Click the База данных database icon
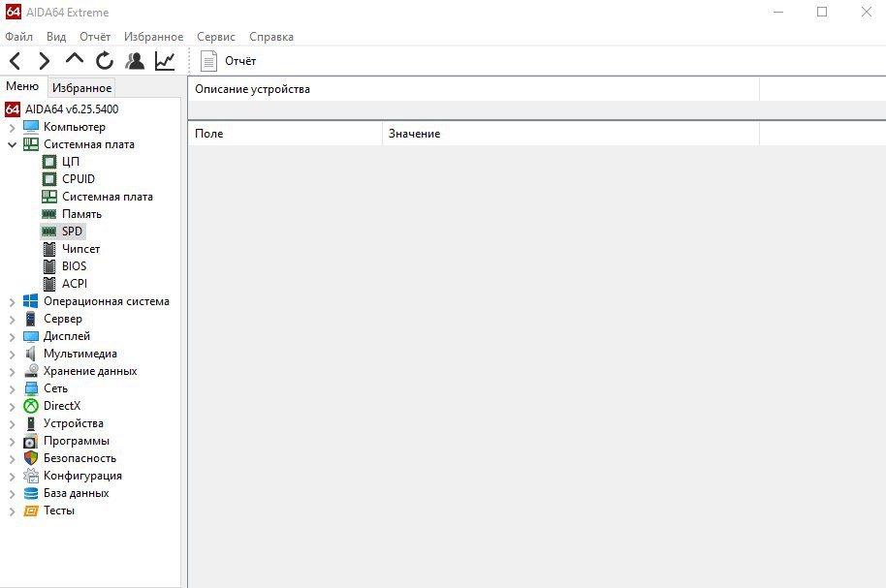This screenshot has height=588, width=886. [30, 493]
